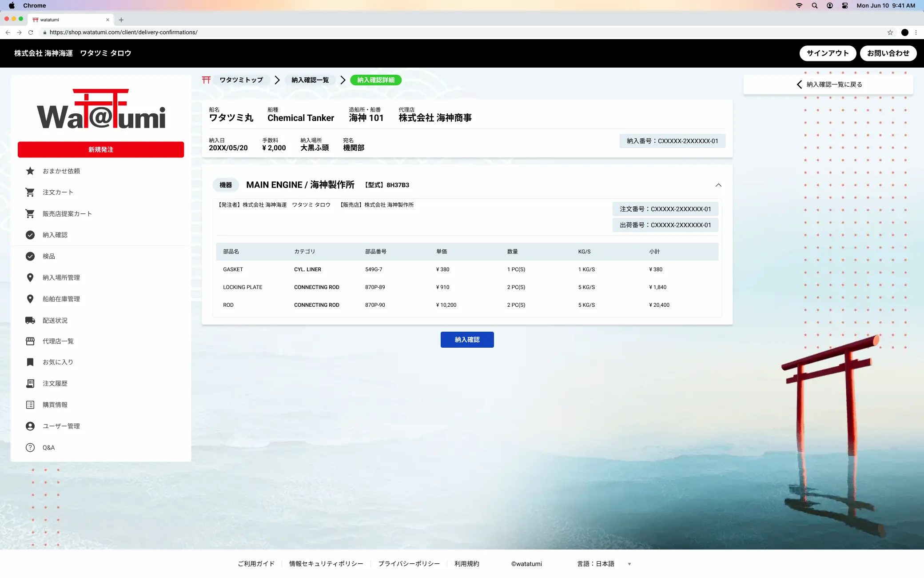Click the torii icon in breadcrumb

coord(206,80)
